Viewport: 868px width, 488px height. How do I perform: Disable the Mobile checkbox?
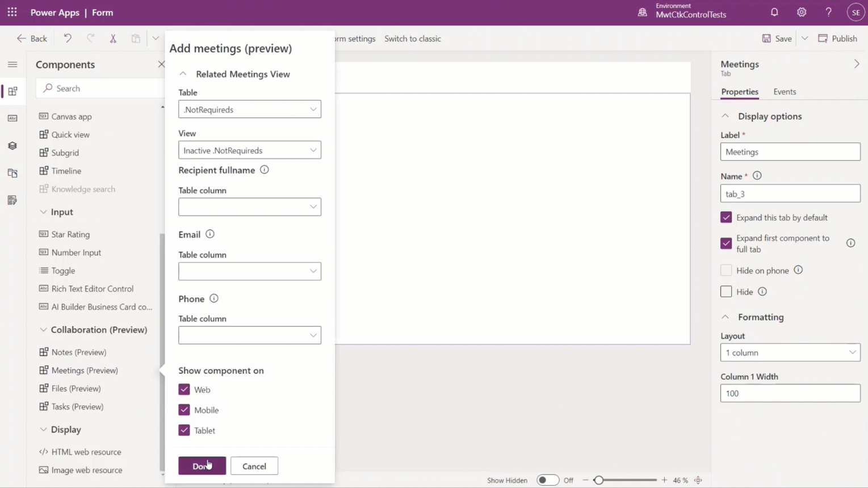(x=184, y=410)
